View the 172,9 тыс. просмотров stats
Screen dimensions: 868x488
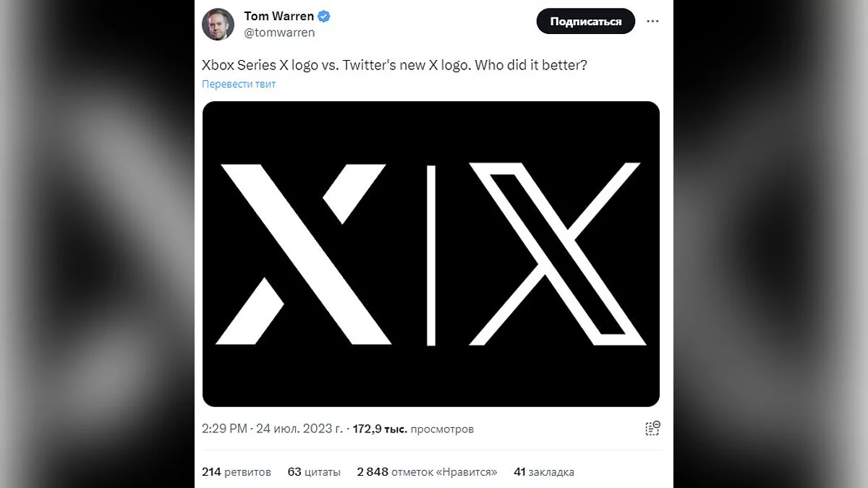(413, 429)
